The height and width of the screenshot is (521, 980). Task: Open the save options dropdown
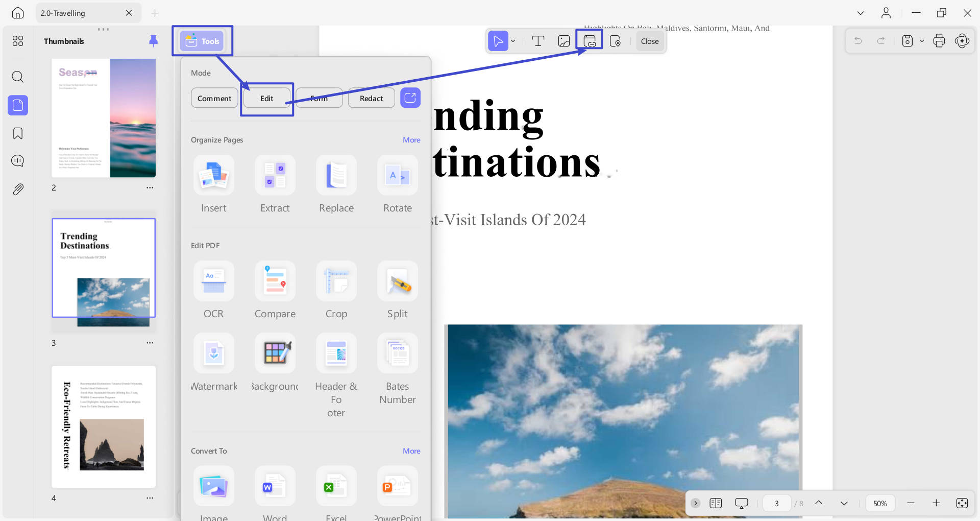pos(922,41)
